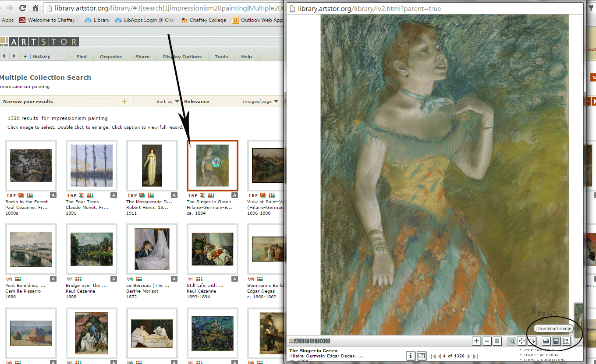
Task: Open the LibApps Login bookmark
Action: [x=145, y=20]
